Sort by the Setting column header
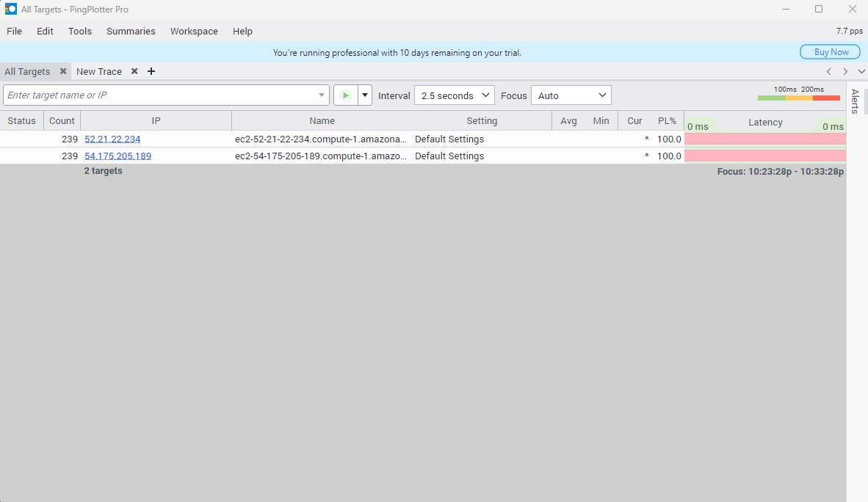 pyautogui.click(x=482, y=120)
